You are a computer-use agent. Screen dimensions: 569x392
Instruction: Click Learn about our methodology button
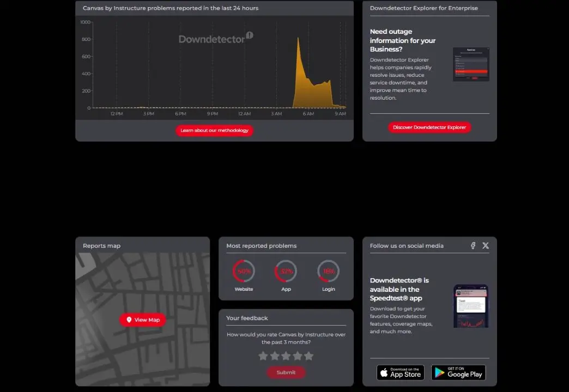point(214,130)
